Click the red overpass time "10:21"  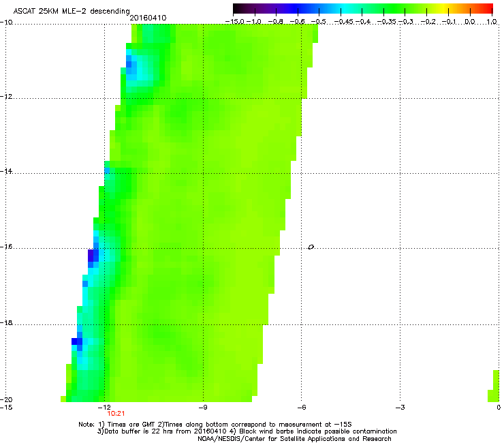[116, 414]
